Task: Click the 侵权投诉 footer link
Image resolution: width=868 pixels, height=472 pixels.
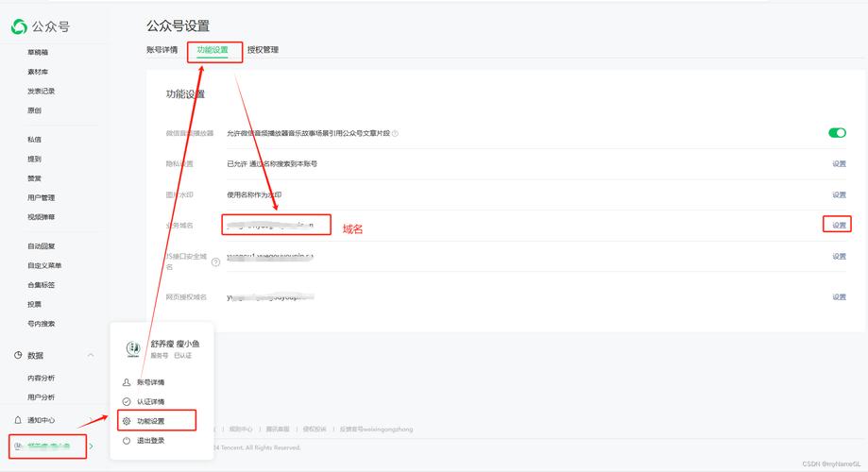Action: [315, 430]
